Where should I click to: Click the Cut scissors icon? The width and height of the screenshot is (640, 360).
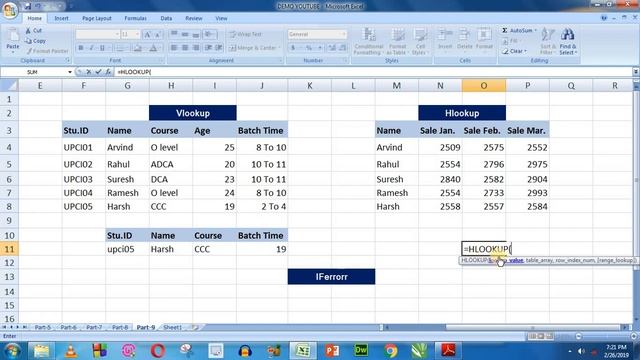point(28,31)
